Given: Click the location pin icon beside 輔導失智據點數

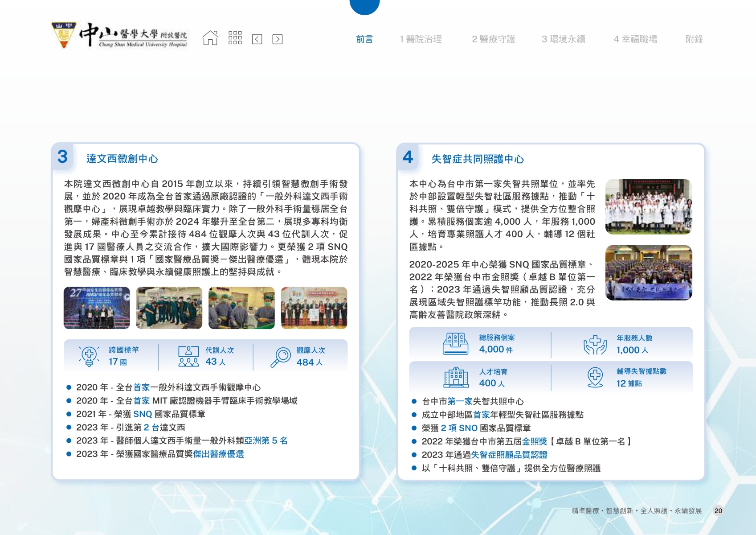Looking at the screenshot, I should [x=595, y=377].
